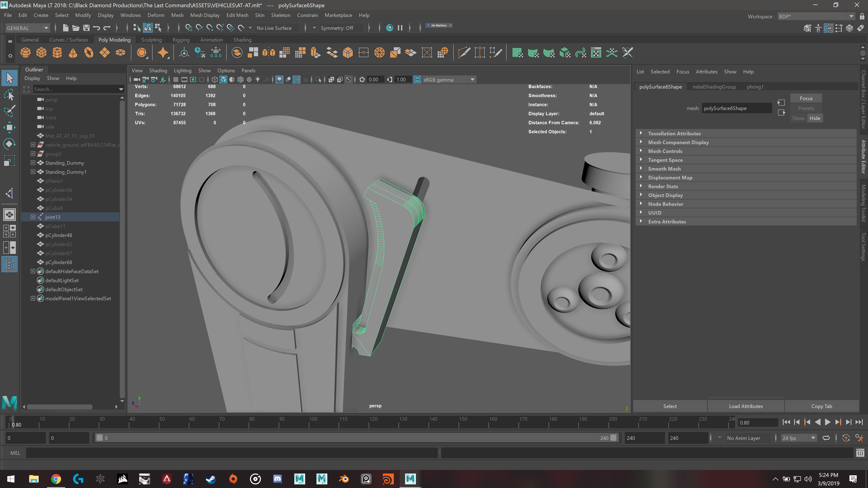The height and width of the screenshot is (488, 868).
Task: Create a polygon cube from shelf
Action: click(41, 53)
